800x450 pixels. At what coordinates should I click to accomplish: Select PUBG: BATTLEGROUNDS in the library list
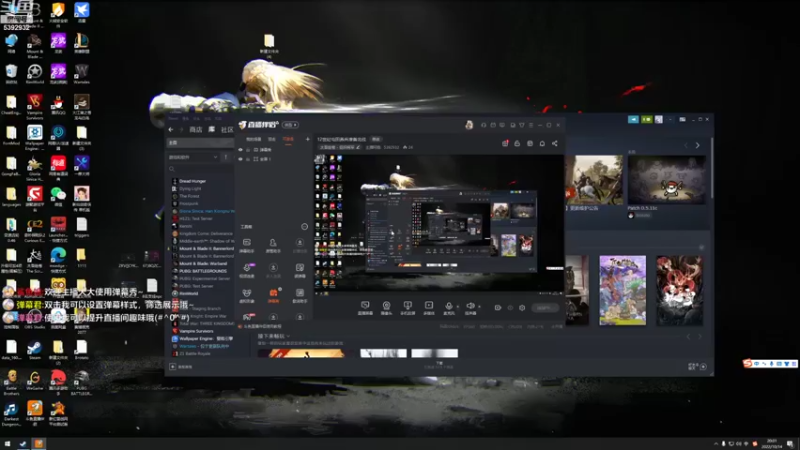click(x=203, y=271)
